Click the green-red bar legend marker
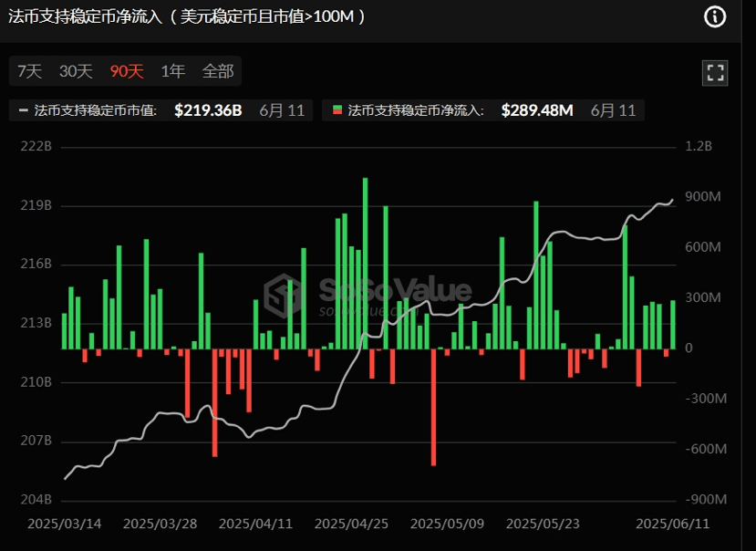 [x=337, y=110]
